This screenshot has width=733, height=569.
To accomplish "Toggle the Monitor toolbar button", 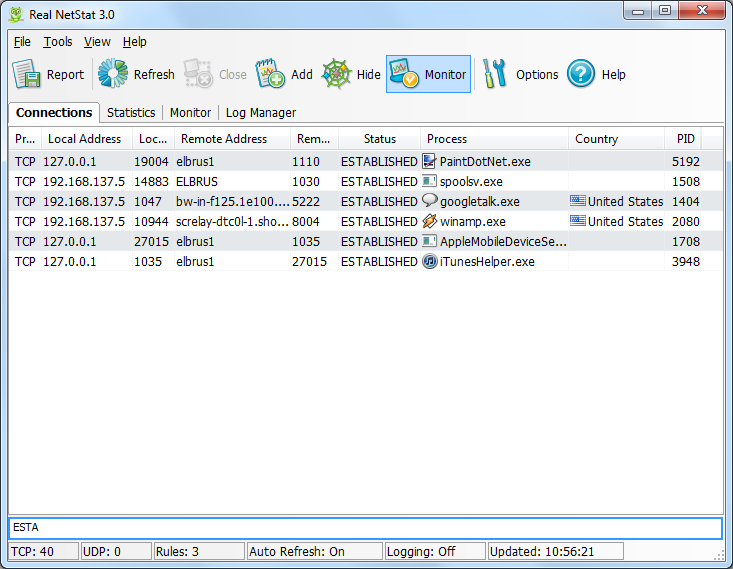I will click(428, 74).
